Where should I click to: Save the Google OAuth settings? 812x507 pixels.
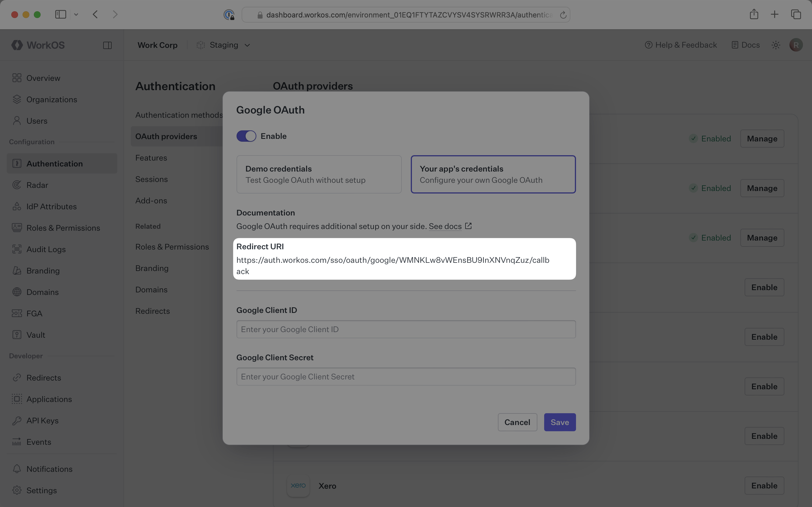click(559, 422)
